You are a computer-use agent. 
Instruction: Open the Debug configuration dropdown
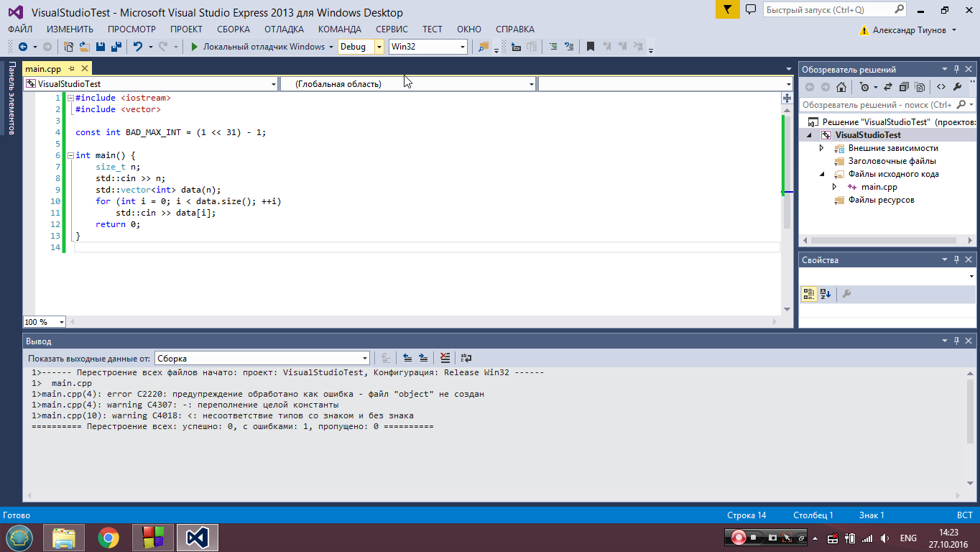[380, 47]
